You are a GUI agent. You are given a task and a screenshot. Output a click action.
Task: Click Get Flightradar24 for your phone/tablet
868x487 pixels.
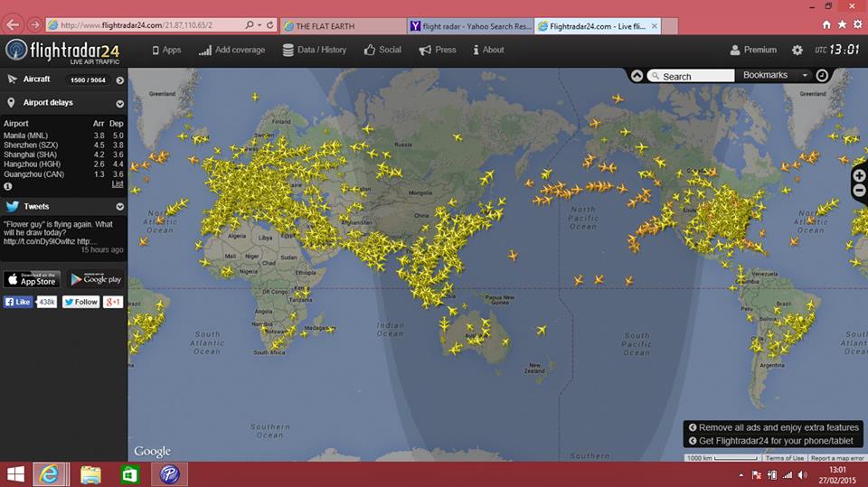tap(771, 441)
